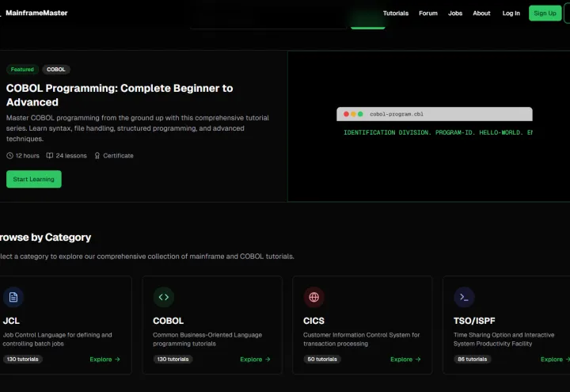Click the COBOL code brackets icon
The width and height of the screenshot is (570, 392).
[164, 297]
